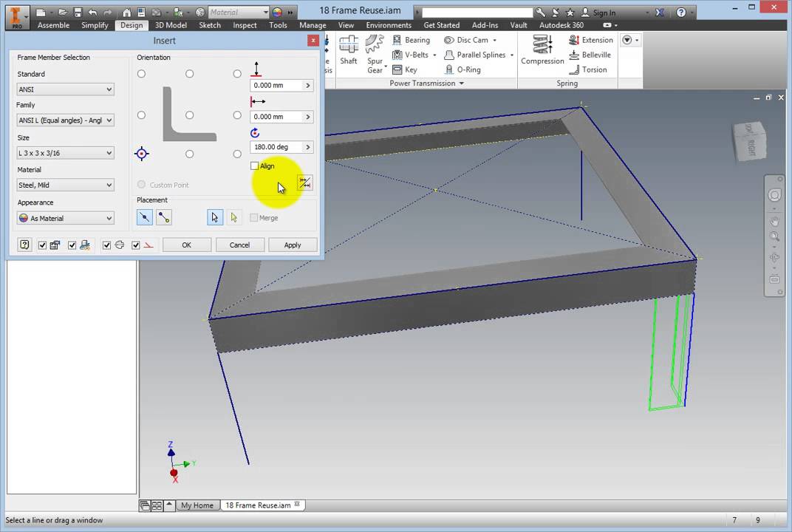Select the top-left orientation radio button

141,74
